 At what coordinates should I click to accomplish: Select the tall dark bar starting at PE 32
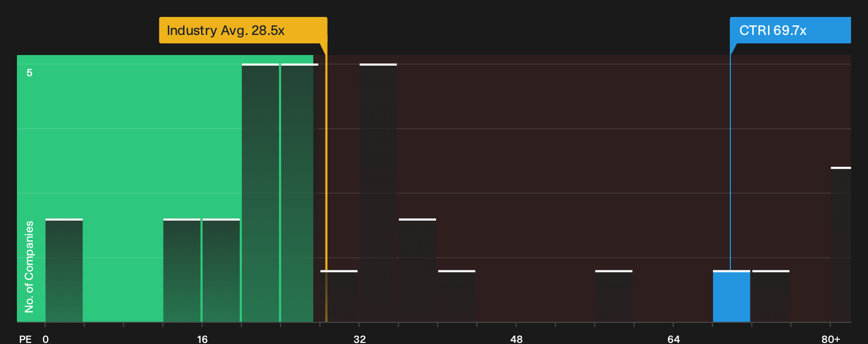point(378,193)
